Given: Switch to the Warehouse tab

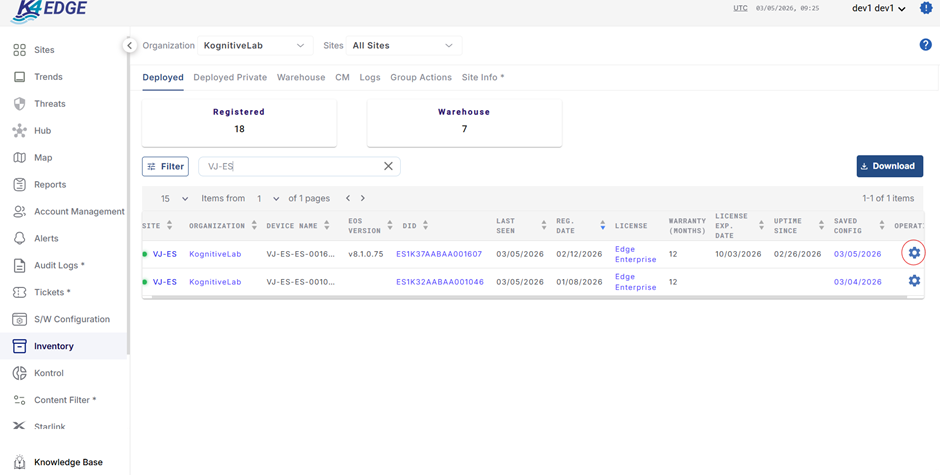Looking at the screenshot, I should [300, 77].
